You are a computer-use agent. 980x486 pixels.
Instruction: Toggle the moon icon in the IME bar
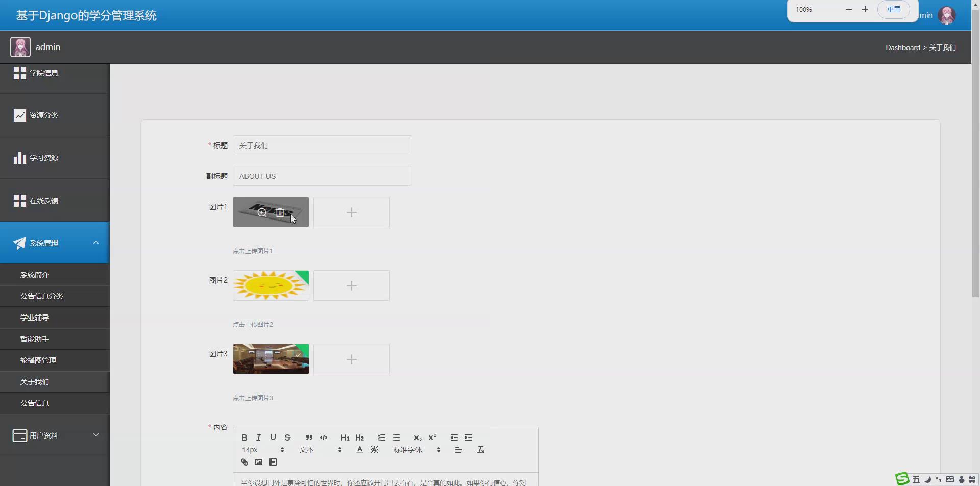coord(927,479)
